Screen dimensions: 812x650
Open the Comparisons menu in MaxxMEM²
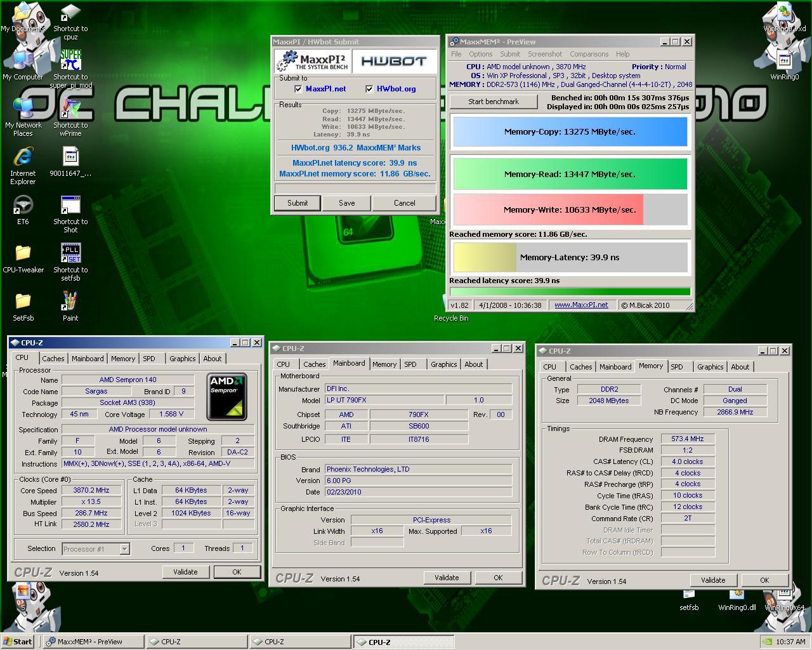[x=589, y=55]
